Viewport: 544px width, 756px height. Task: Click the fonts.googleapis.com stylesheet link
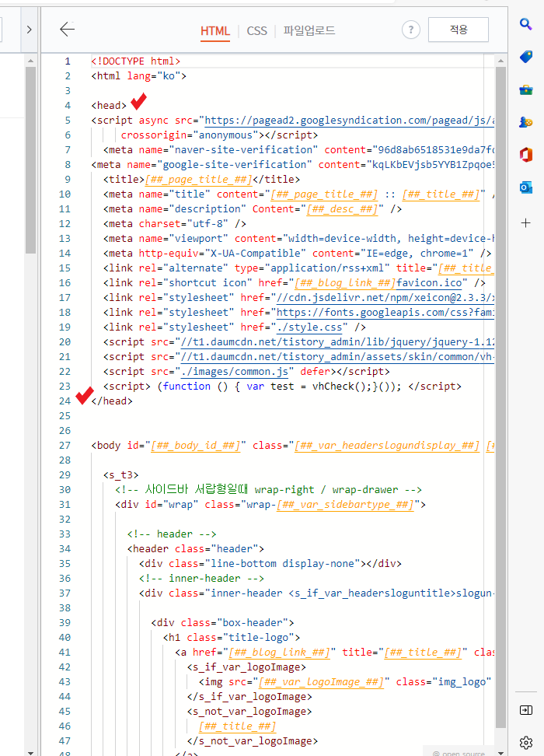pos(385,313)
